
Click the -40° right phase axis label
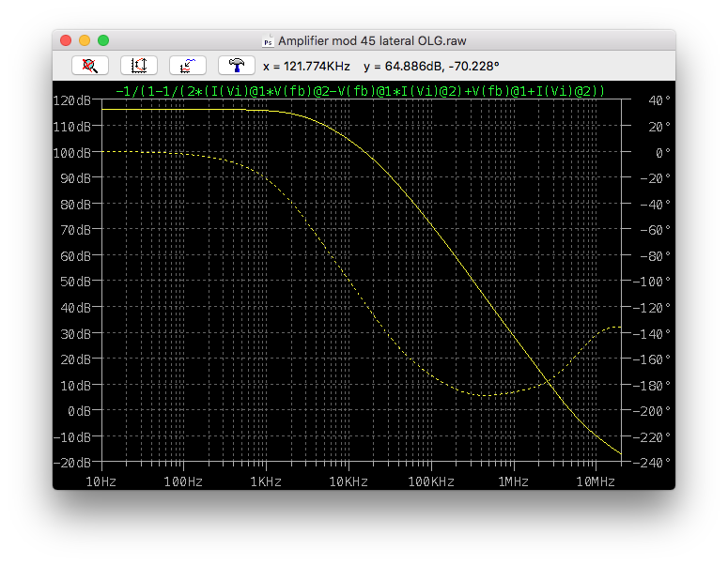(x=656, y=204)
